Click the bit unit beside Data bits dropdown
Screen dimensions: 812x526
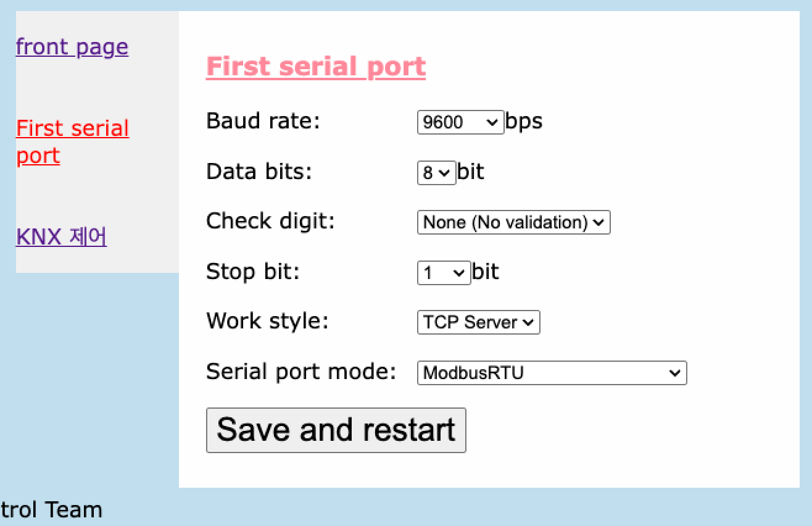coord(471,172)
